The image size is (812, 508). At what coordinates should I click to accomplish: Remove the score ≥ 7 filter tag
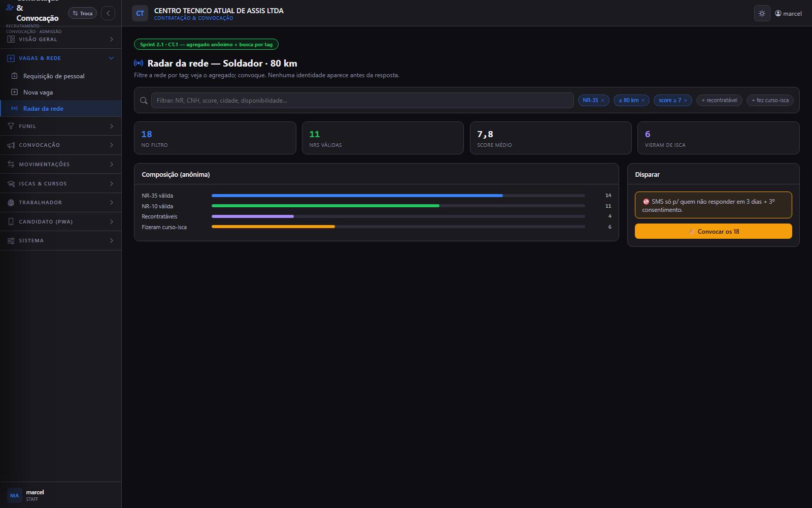click(686, 101)
